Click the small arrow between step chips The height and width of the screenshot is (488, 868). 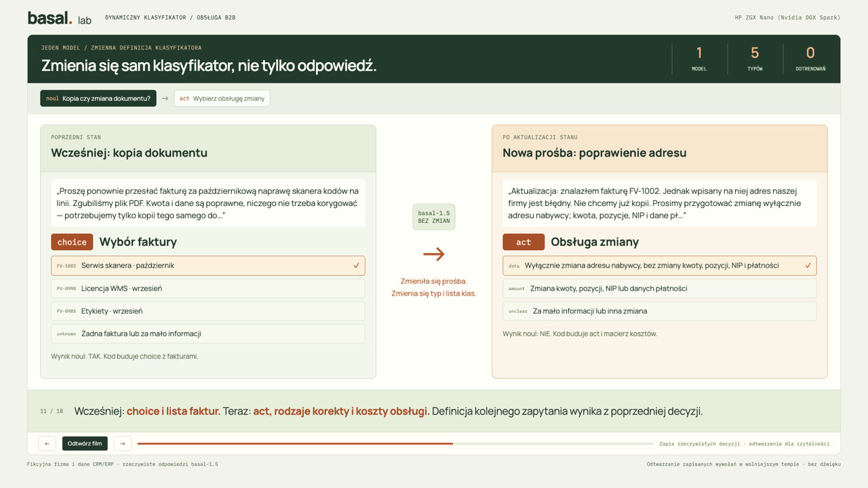point(165,98)
